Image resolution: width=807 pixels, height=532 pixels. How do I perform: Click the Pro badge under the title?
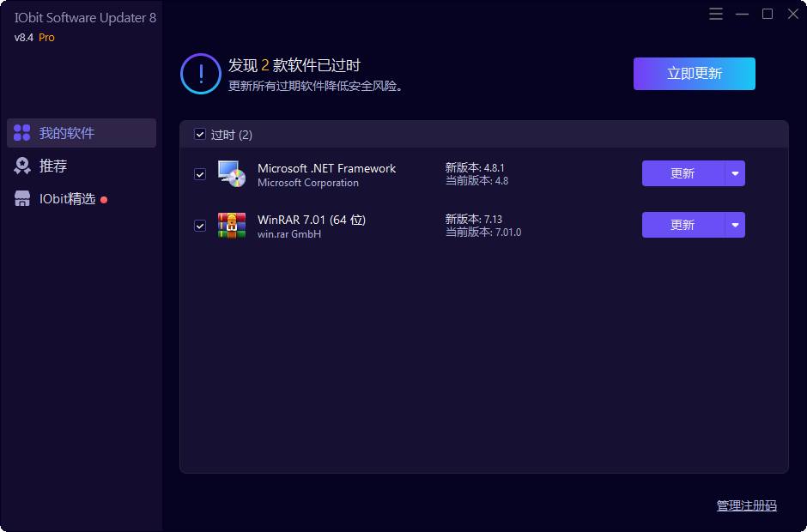coord(46,37)
